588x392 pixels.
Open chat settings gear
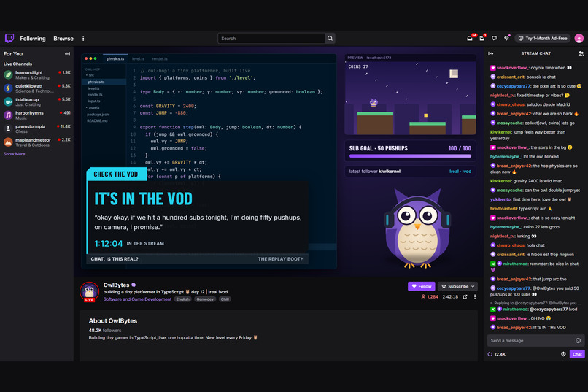pyautogui.click(x=563, y=354)
